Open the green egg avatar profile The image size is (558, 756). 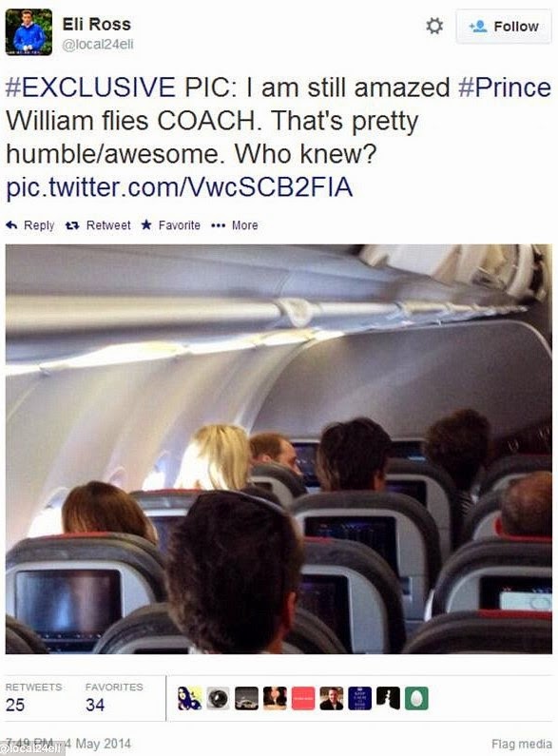coord(416,698)
